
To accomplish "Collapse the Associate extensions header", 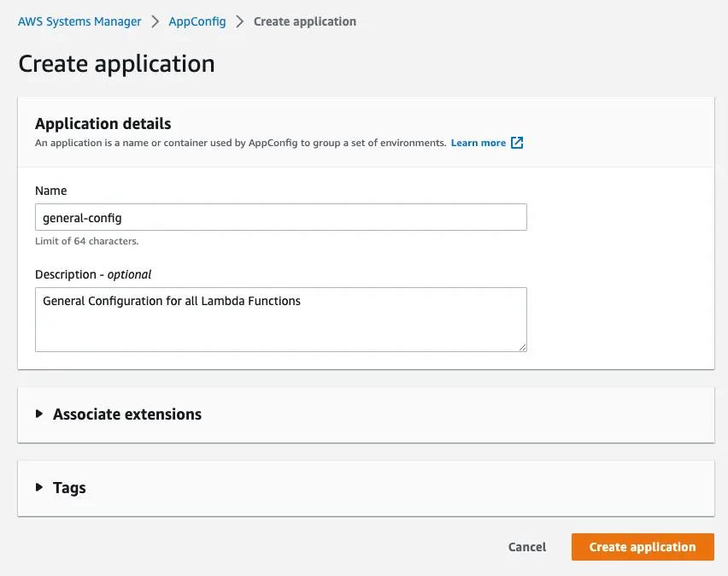I will (126, 414).
